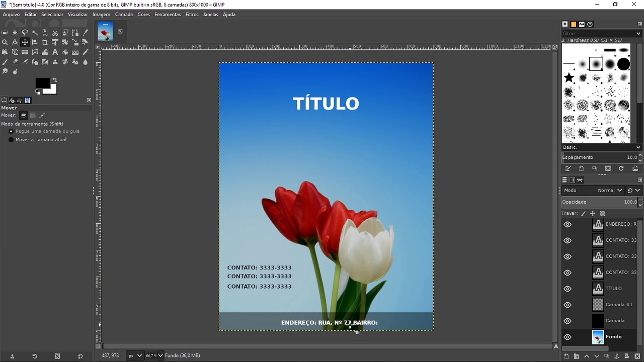
Task: Select the Rectangle Select tool
Action: tap(5, 33)
